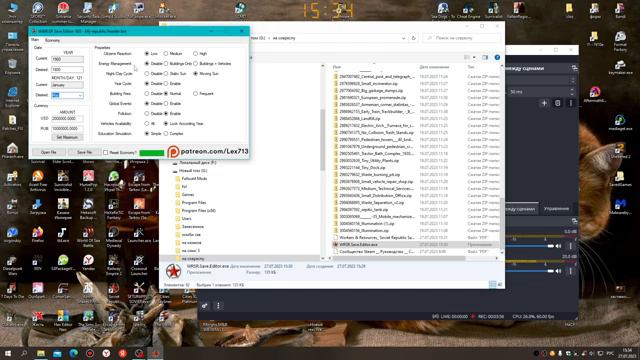Set Night/Day Cycle to Static Sun
Screen dimensions: 640x360
tap(166, 73)
